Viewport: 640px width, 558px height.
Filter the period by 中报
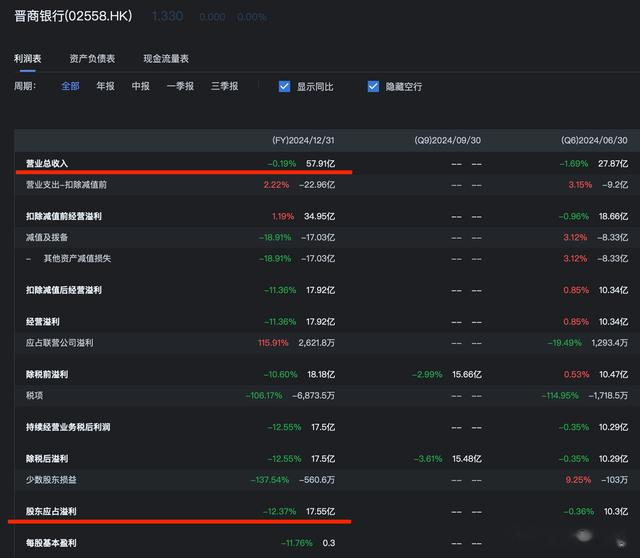point(140,86)
